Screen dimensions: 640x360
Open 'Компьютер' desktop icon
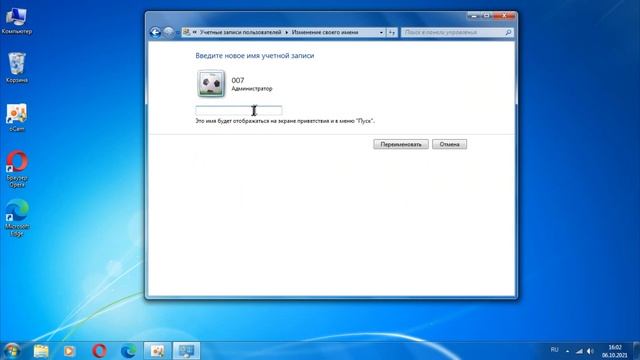click(17, 20)
